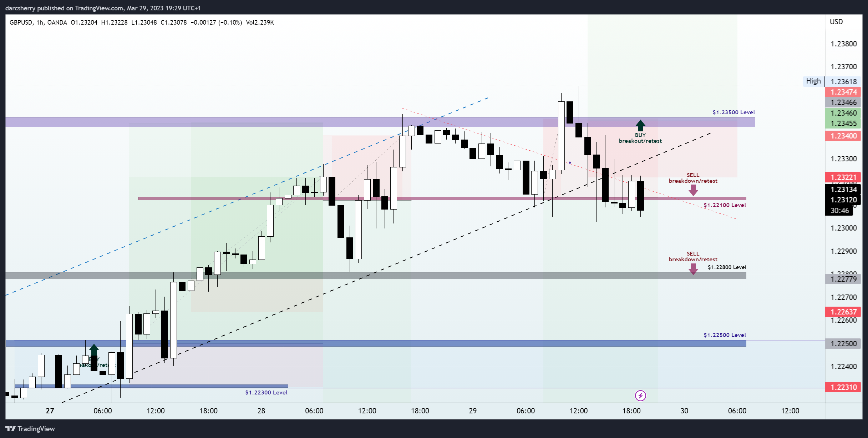Viewport: 868px width, 438px height.
Task: Click the $1.22500 Level text label
Action: pos(725,335)
